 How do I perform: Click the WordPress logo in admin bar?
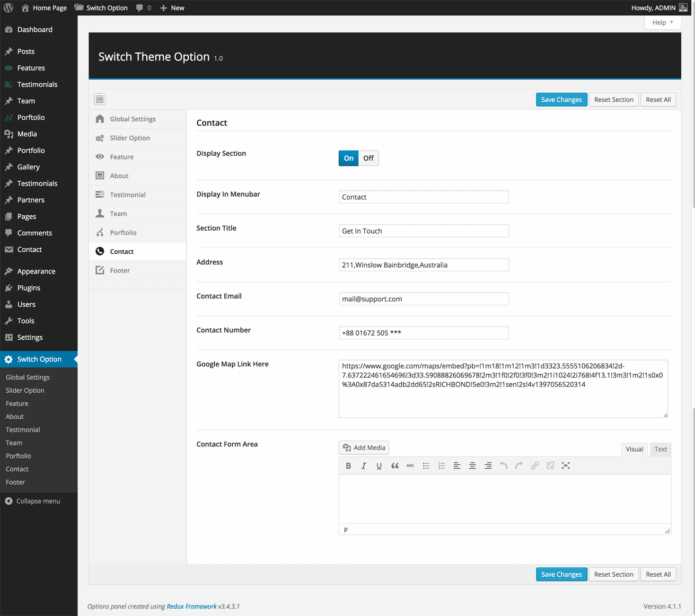pyautogui.click(x=8, y=8)
